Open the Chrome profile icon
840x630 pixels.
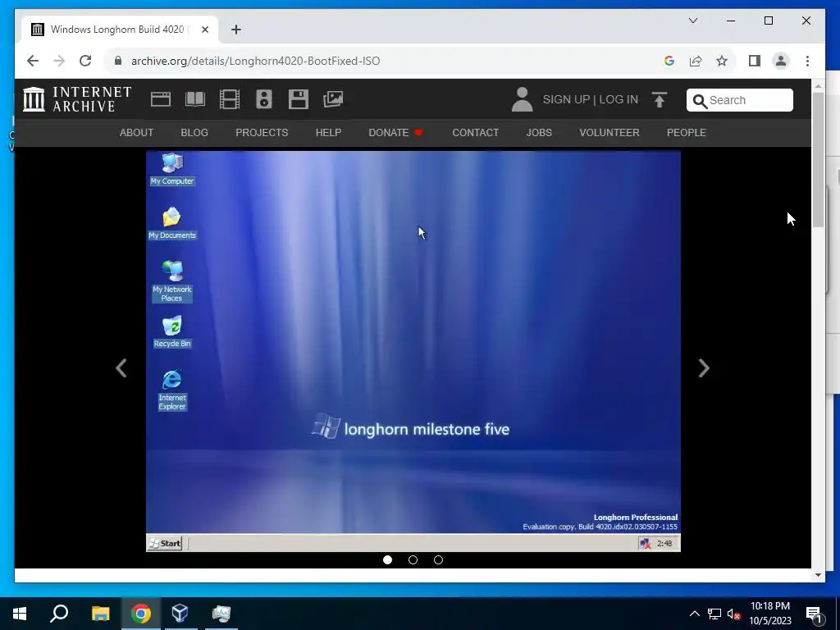pyautogui.click(x=781, y=61)
